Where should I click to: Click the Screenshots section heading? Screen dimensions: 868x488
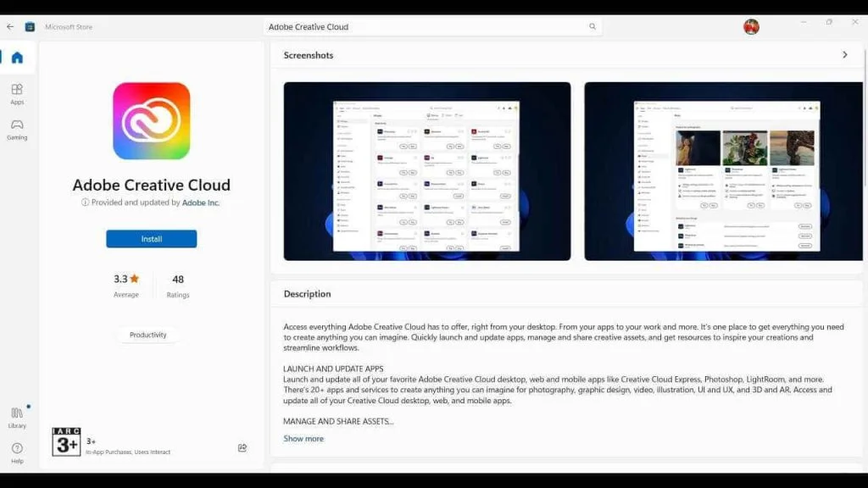[309, 55]
